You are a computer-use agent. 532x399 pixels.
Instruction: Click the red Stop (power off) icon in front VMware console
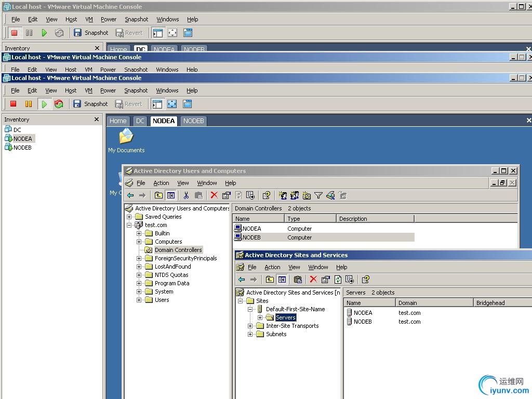coord(13,104)
